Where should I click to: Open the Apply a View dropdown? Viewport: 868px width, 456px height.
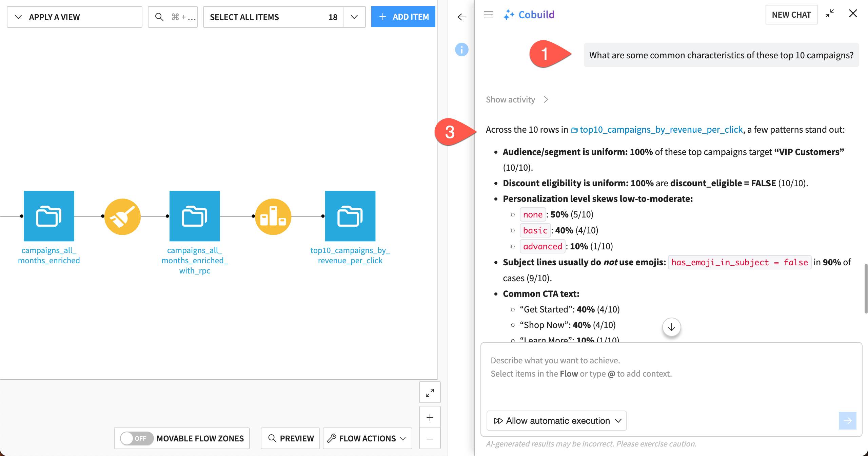[x=74, y=17]
